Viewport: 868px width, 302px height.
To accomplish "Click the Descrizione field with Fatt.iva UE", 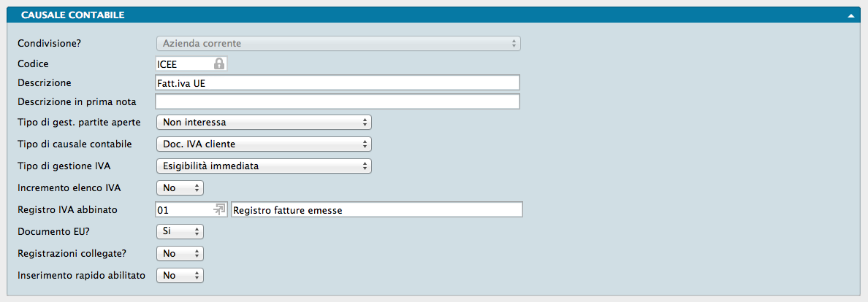I will [338, 82].
